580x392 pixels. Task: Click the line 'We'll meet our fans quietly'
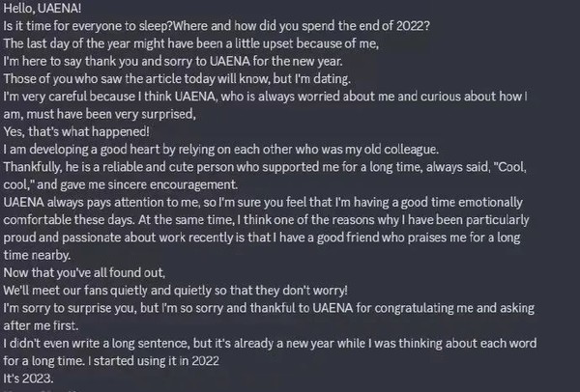click(x=175, y=291)
